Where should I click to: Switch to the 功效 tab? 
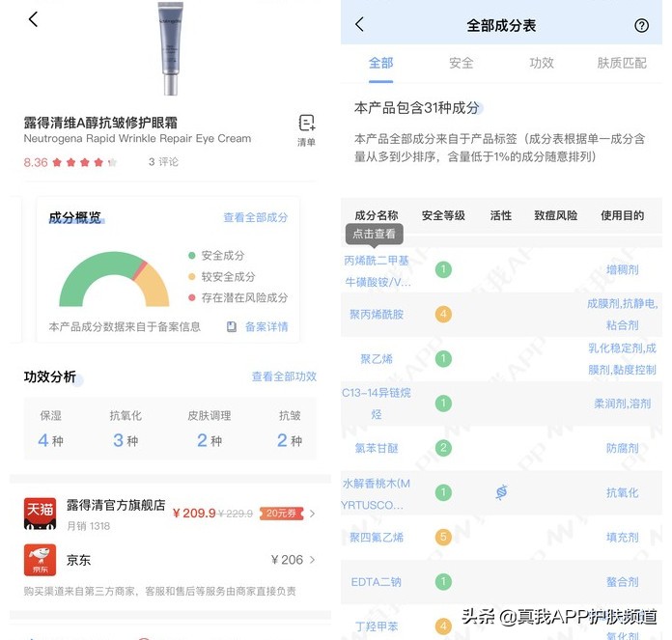pyautogui.click(x=542, y=64)
